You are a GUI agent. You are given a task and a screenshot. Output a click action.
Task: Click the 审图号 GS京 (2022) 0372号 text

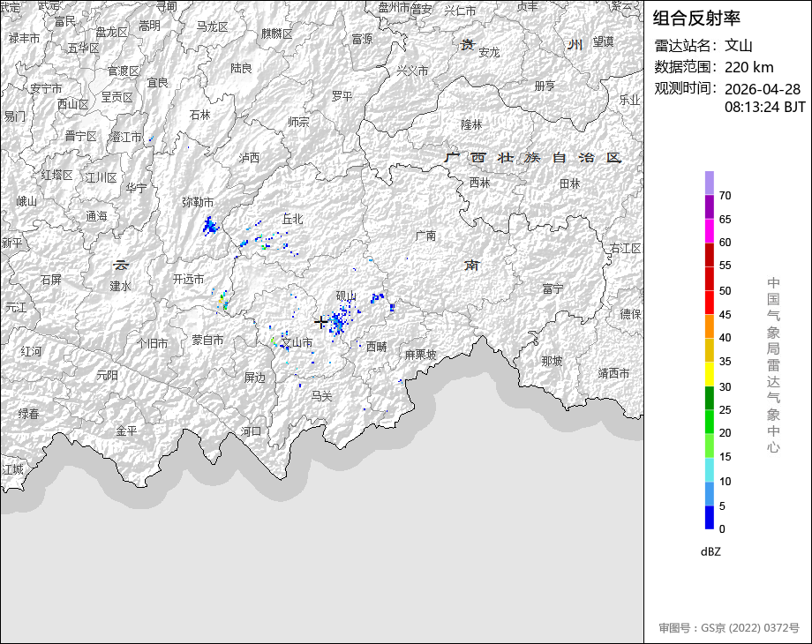point(729,628)
